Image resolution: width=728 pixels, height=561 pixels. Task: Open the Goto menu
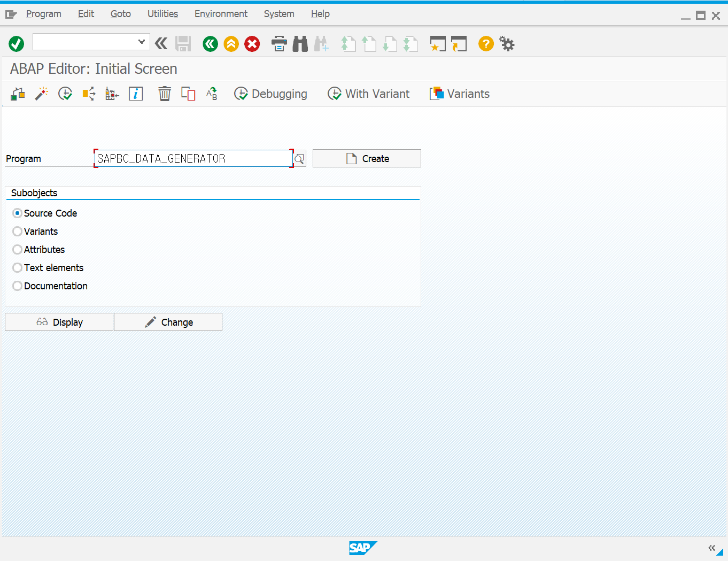pyautogui.click(x=121, y=14)
